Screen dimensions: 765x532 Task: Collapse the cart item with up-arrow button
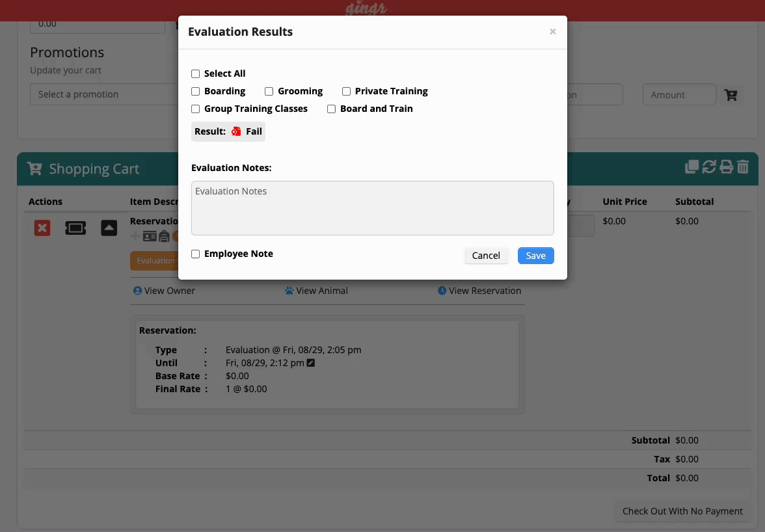(109, 228)
